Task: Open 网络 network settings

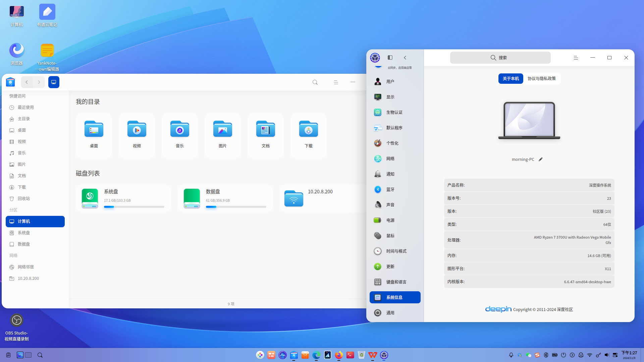Action: tap(395, 159)
